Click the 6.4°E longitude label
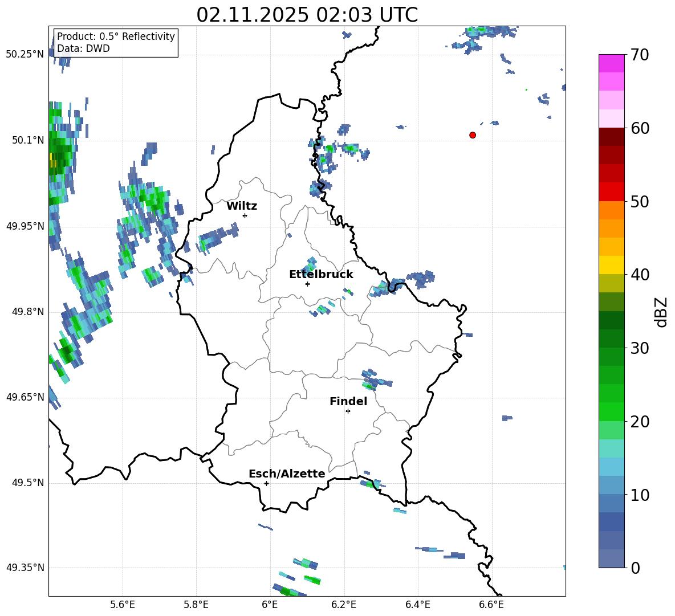The image size is (675, 616). click(417, 605)
